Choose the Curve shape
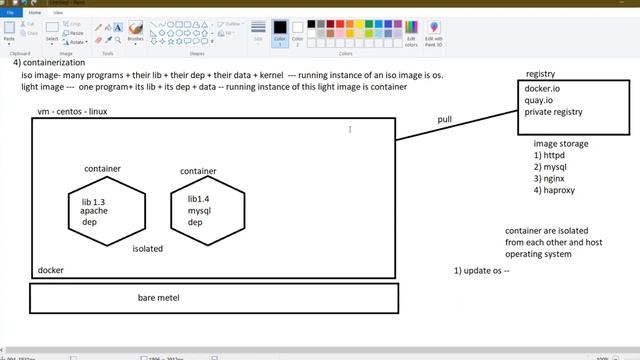The image size is (640, 360). click(162, 24)
